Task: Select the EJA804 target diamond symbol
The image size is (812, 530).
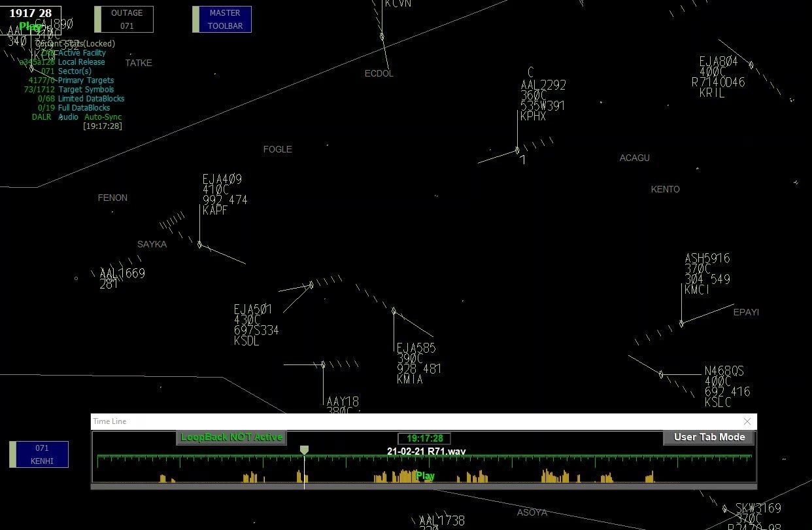Action: click(x=751, y=65)
